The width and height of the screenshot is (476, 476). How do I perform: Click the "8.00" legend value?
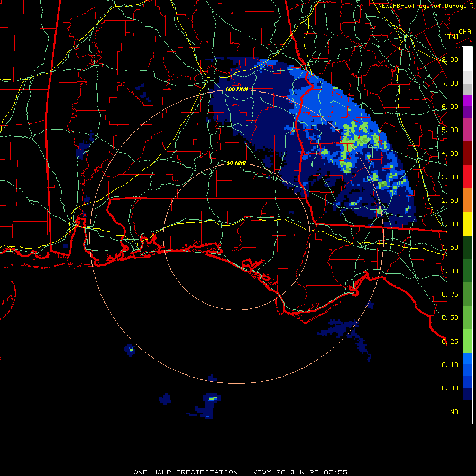coord(450,59)
